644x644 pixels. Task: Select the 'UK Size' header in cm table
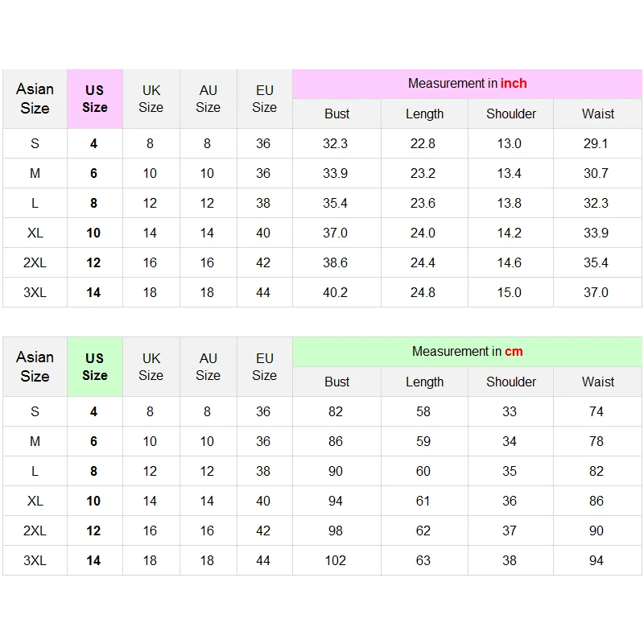[x=151, y=366]
